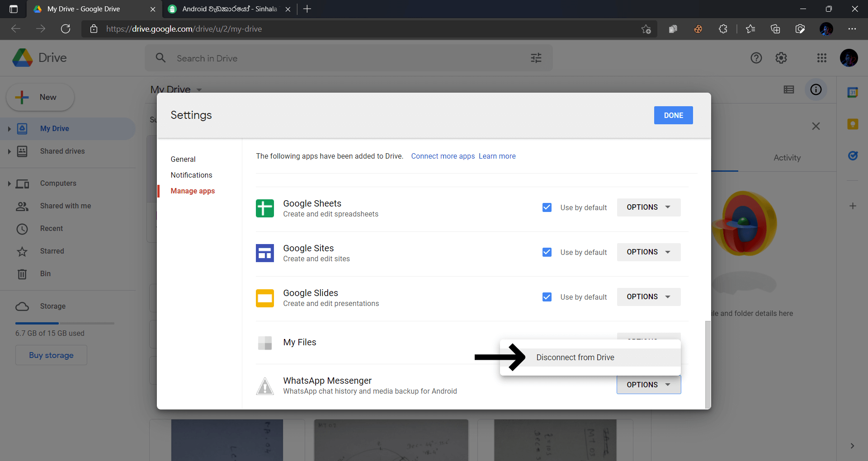Image resolution: width=868 pixels, height=461 pixels.
Task: Open a new browser tab
Action: point(307,9)
